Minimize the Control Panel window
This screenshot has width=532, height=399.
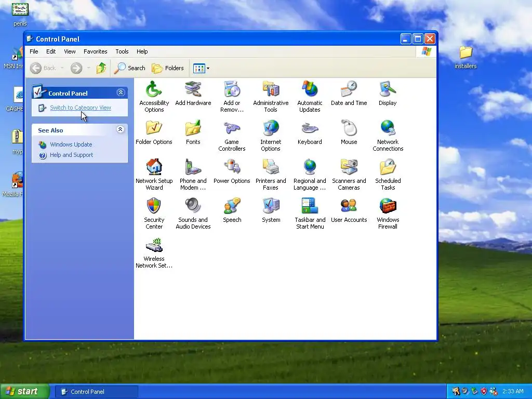[x=406, y=39]
